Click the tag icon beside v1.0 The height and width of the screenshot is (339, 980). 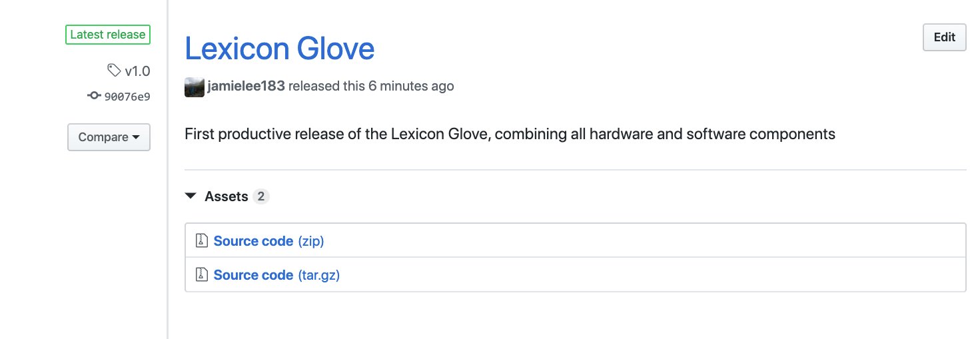(114, 70)
